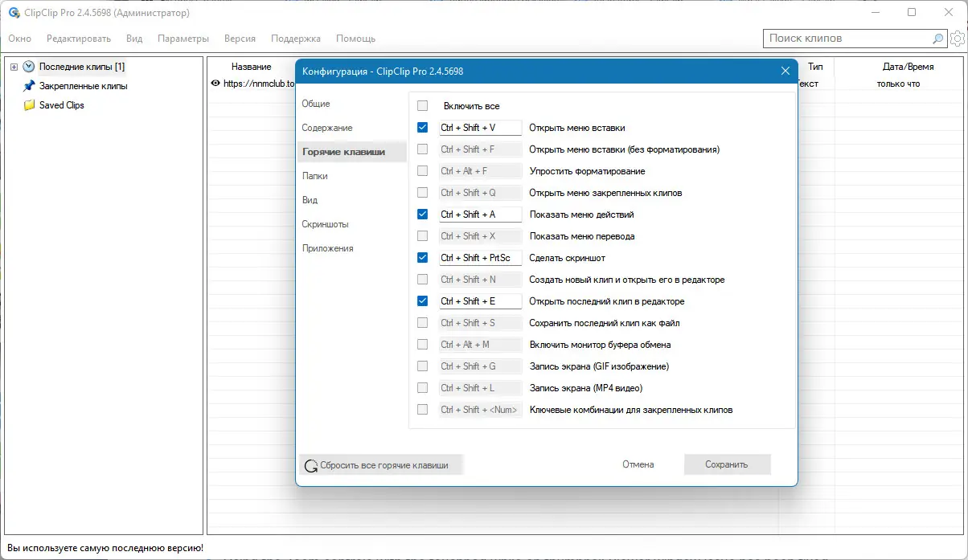This screenshot has width=968, height=560.
Task: Enable the Показать меню перевода checkbox
Action: [423, 236]
